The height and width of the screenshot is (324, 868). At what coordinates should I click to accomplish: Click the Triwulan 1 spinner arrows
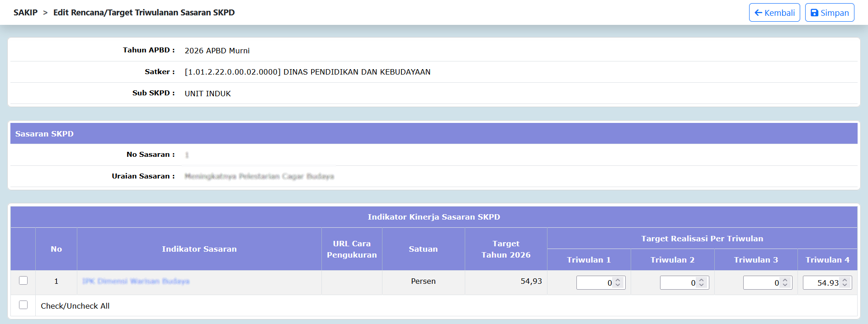pyautogui.click(x=618, y=283)
